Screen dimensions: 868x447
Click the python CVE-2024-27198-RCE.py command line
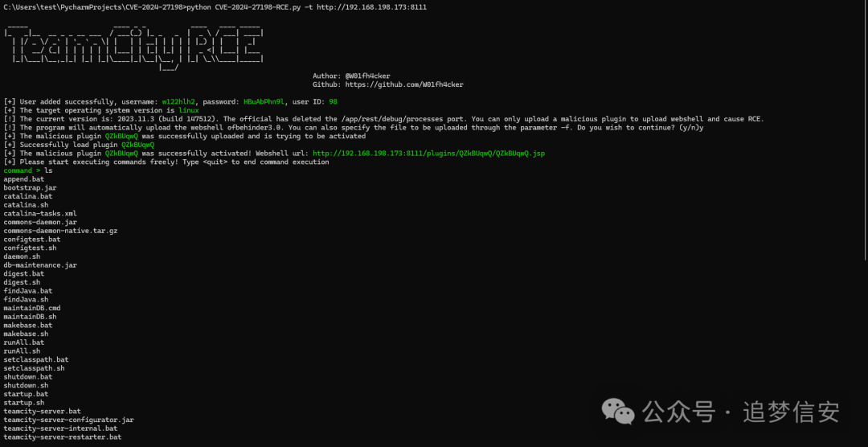pos(215,6)
